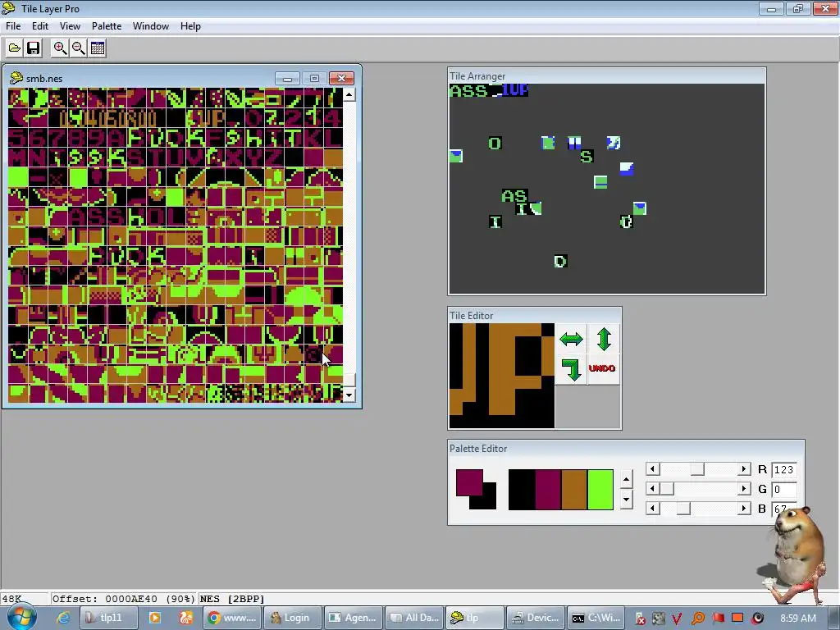Click the Open file toolbar icon

tap(15, 48)
